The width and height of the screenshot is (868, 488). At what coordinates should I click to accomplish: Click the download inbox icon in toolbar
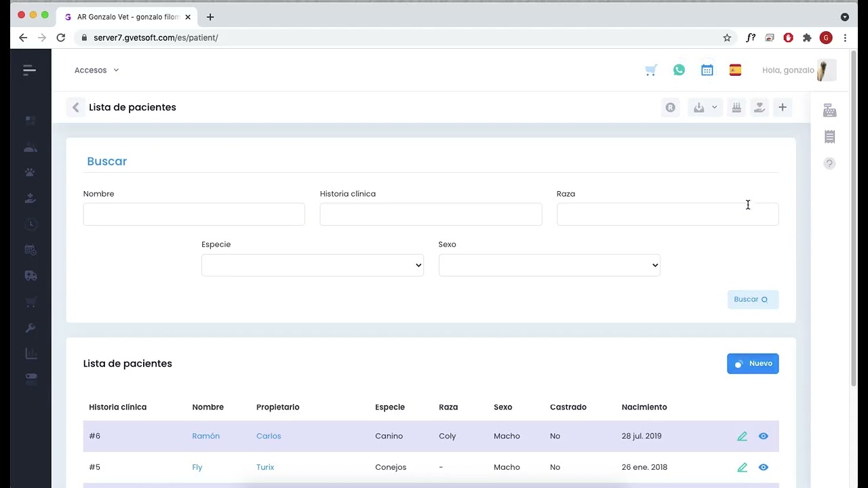698,107
